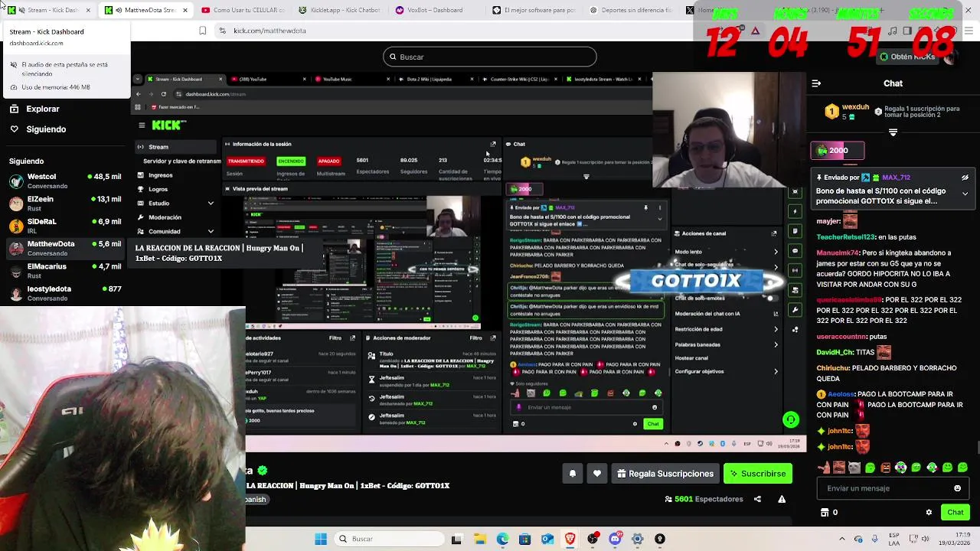Switch to Como Usar tu CELULAR tab

click(243, 10)
